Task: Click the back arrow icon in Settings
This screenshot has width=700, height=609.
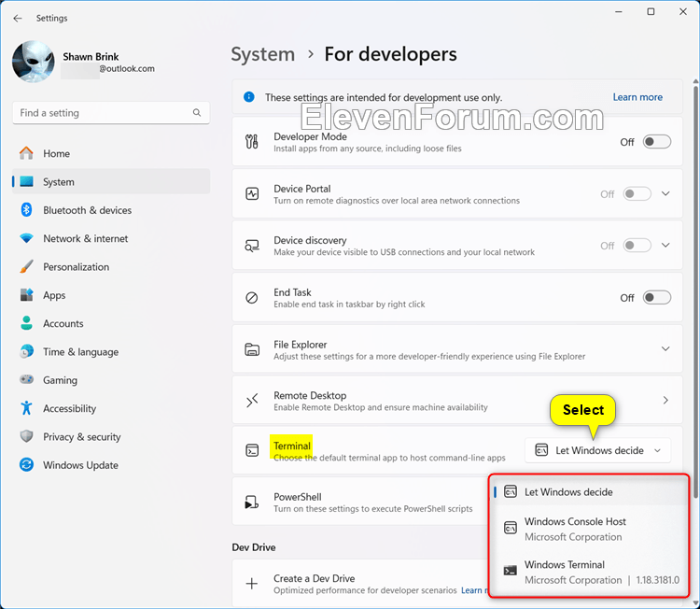Action: 18,18
